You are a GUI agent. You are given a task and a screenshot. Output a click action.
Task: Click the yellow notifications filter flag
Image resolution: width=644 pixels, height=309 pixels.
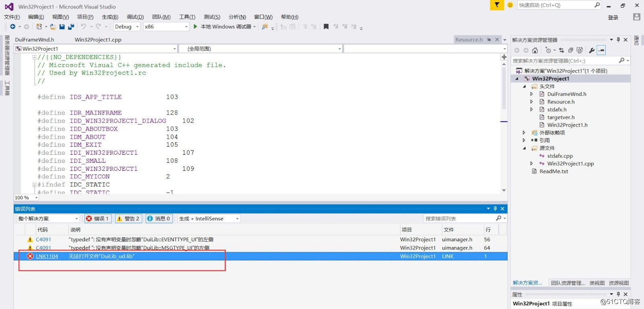(497, 5)
